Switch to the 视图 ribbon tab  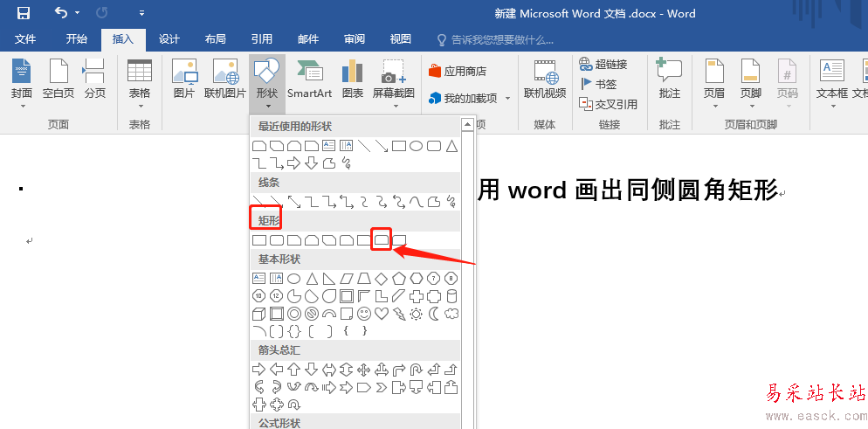400,38
